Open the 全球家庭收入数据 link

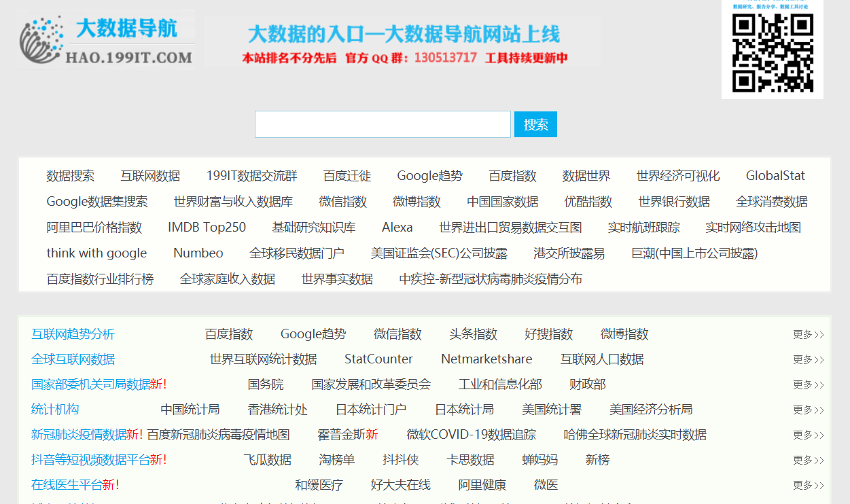click(x=228, y=279)
